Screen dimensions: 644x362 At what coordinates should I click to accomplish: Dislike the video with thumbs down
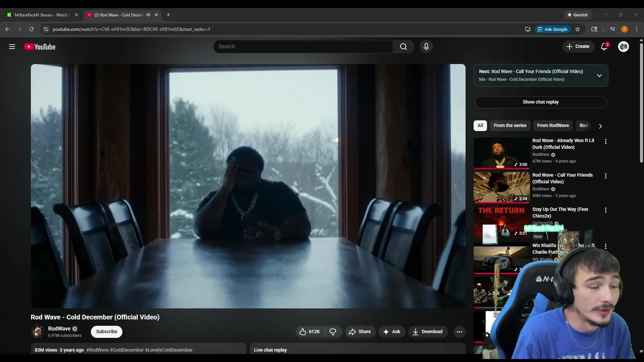click(x=333, y=331)
